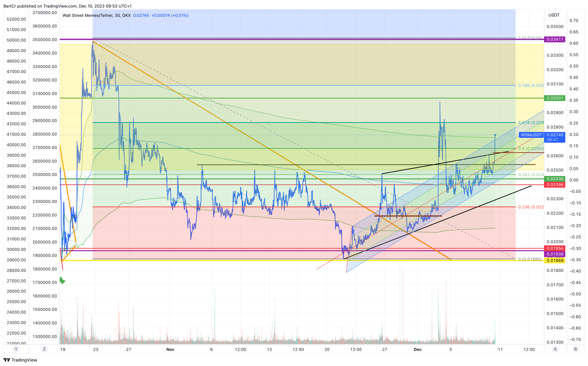Click the 13 date label on the time axis
Viewport: 588px width, 366px height.
[x=269, y=349]
